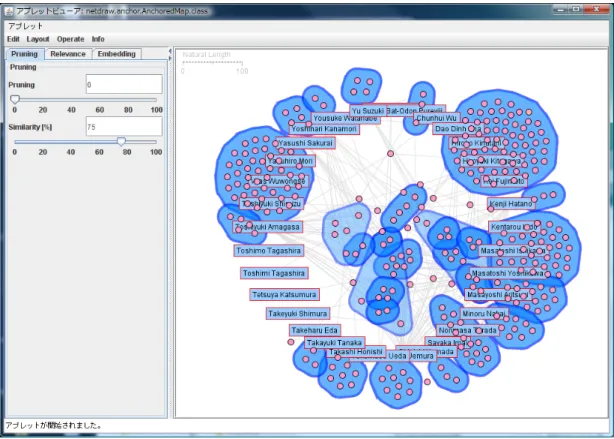Select the Wuwongse anchor label
Viewport: 614px width, 439px height.
(278, 181)
